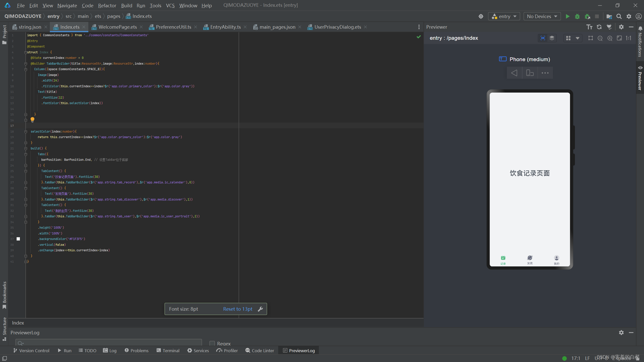Click the previewer zoom in icon
The width and height of the screenshot is (644, 362).
point(610,38)
